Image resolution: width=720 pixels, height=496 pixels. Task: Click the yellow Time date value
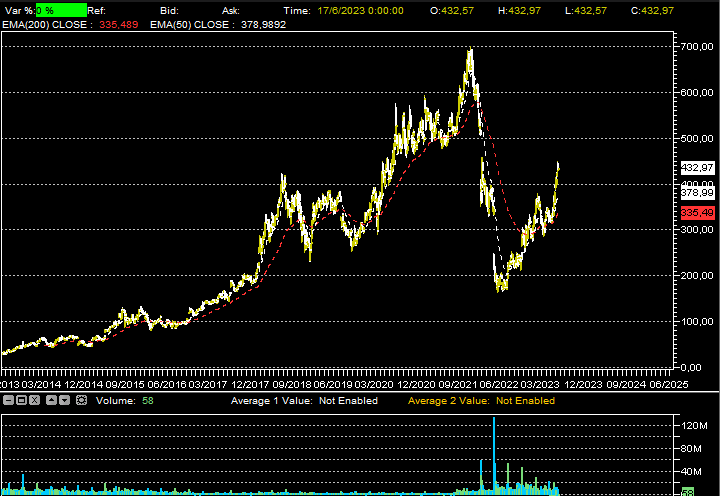[x=360, y=10]
